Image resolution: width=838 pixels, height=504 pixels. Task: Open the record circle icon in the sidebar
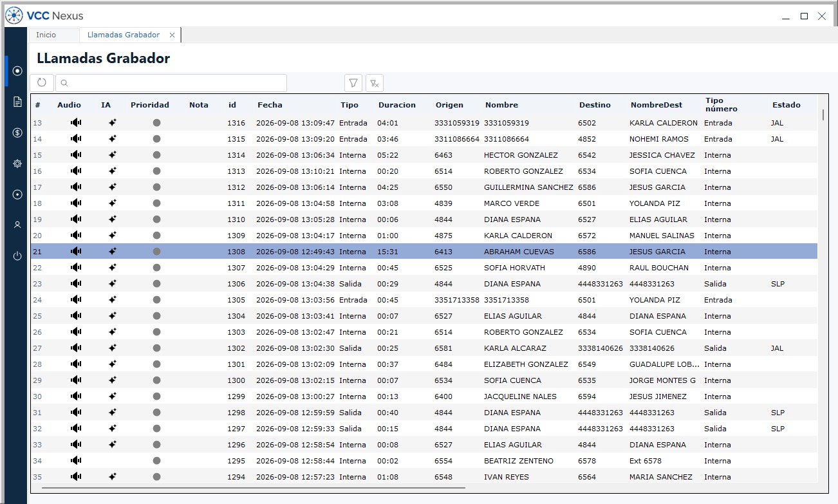tap(17, 71)
